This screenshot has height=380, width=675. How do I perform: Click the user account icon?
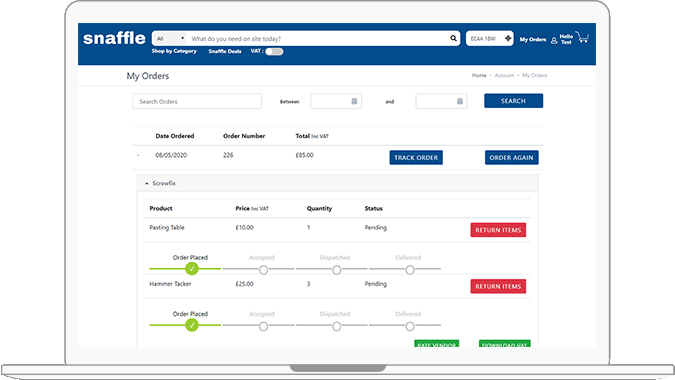(554, 40)
